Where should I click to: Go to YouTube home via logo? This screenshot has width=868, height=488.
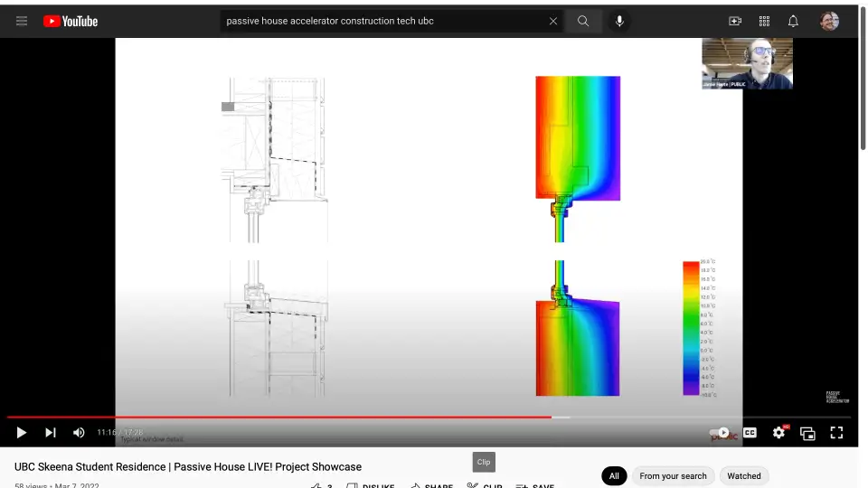point(70,21)
